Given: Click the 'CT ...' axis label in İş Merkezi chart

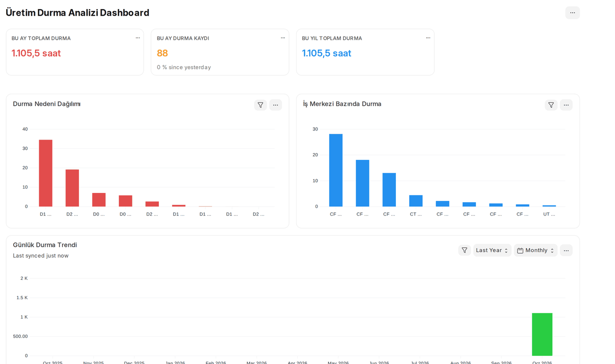Looking at the screenshot, I should pos(416,214).
